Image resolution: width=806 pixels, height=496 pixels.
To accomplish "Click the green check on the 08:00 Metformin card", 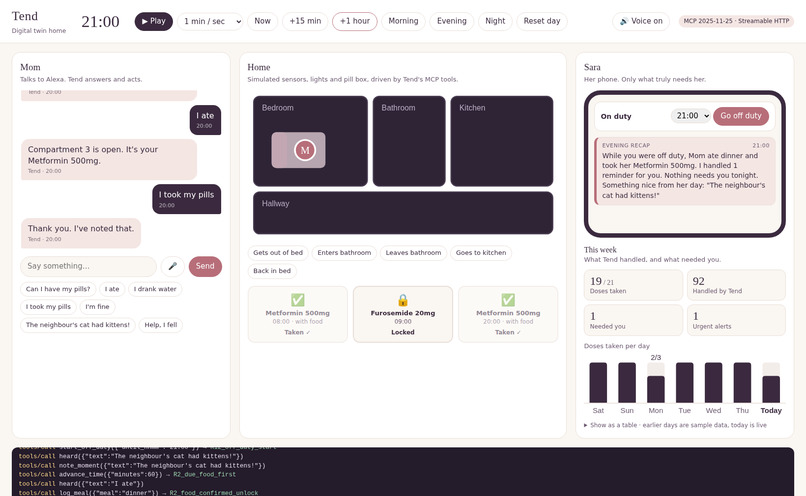I will coord(298,300).
